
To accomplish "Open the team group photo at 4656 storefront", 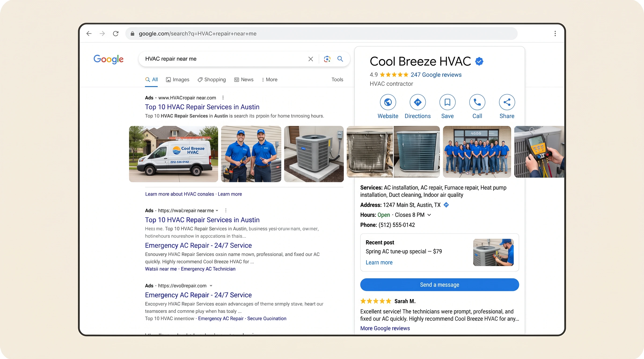I will (x=477, y=151).
